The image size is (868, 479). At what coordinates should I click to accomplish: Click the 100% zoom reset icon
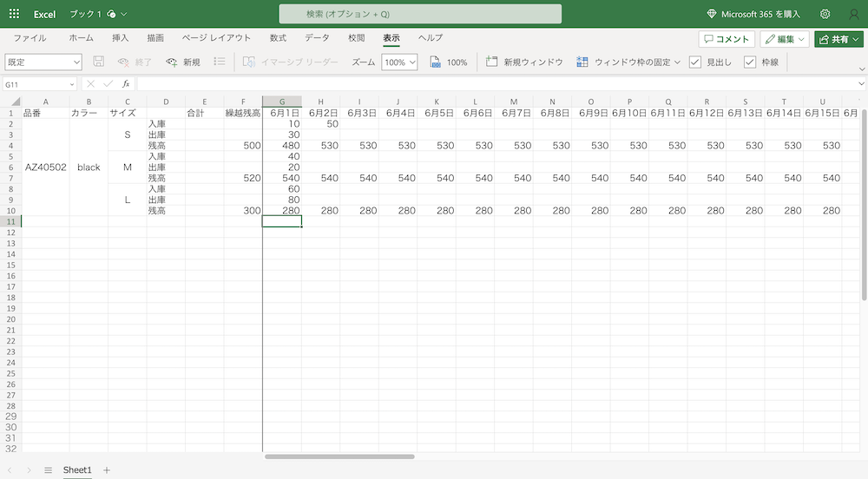pyautogui.click(x=436, y=62)
